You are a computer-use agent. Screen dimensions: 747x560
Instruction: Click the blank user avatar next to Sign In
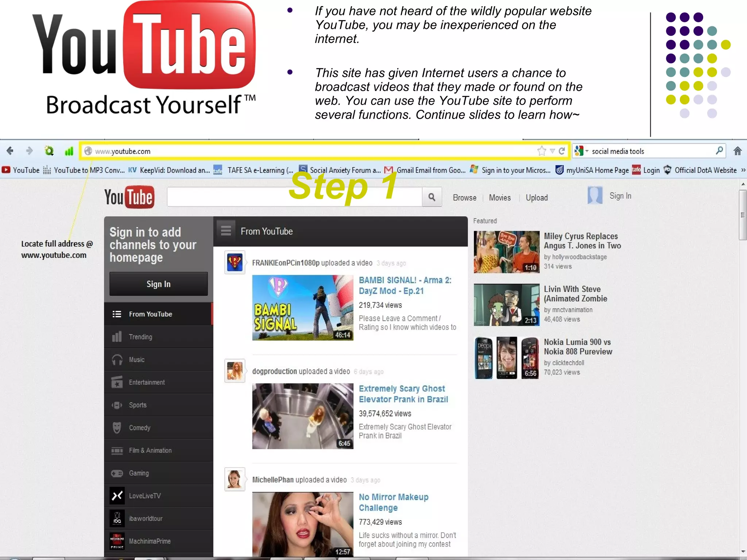coord(595,195)
